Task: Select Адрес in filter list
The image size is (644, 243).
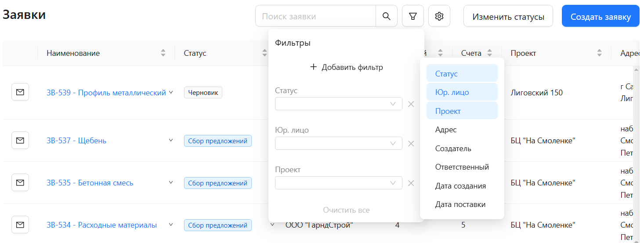Action: click(446, 130)
